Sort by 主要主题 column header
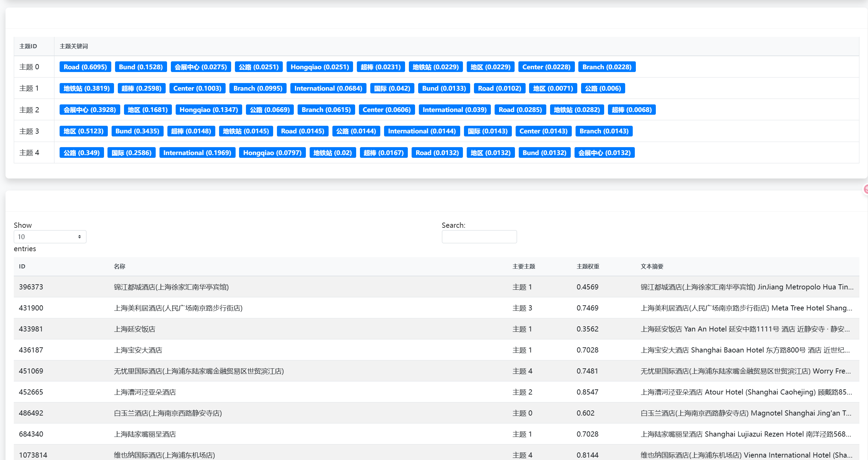Screen dimensions: 868x460 (524, 266)
